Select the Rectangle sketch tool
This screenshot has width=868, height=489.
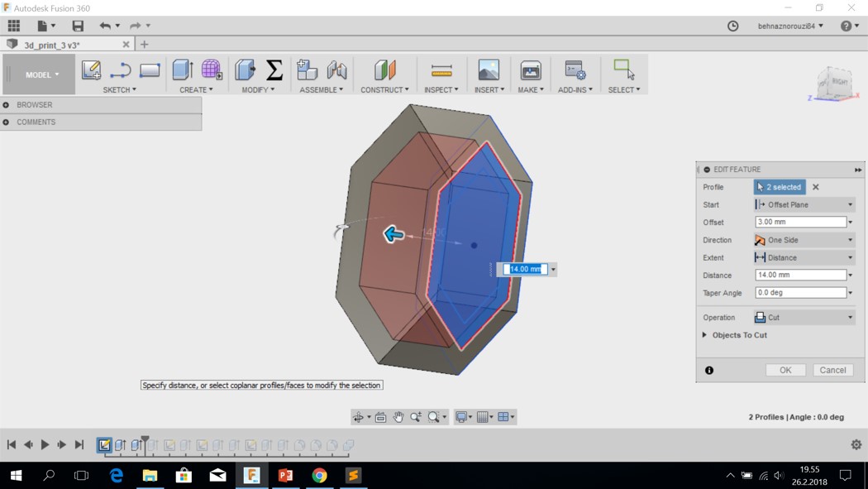tap(150, 70)
